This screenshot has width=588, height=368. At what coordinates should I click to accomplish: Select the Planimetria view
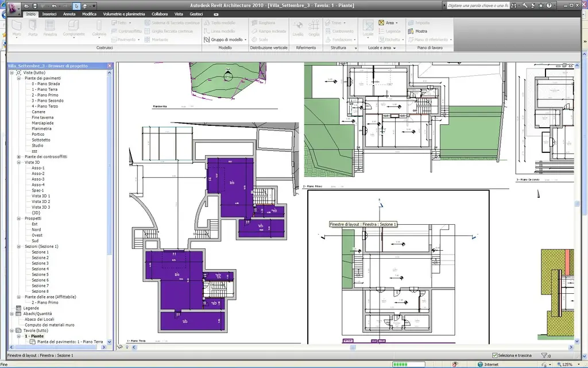[41, 128]
